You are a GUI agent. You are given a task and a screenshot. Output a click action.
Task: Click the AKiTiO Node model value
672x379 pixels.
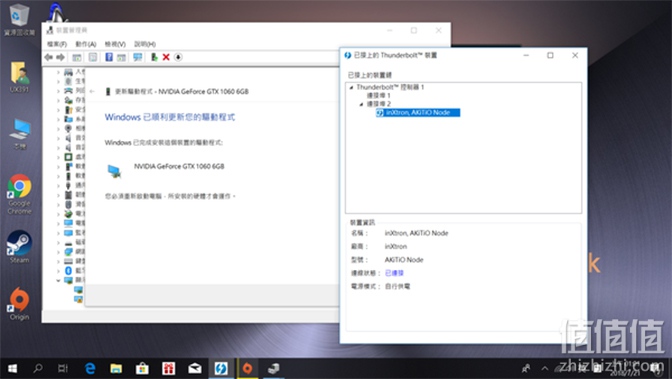point(404,260)
